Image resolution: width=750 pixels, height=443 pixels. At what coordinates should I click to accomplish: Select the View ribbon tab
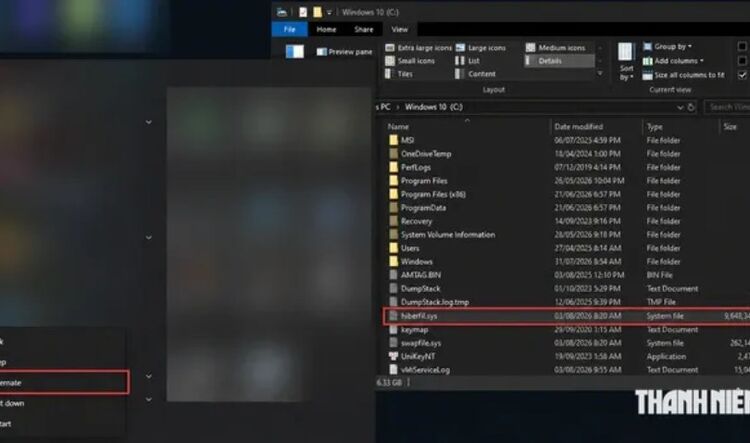coord(400,29)
